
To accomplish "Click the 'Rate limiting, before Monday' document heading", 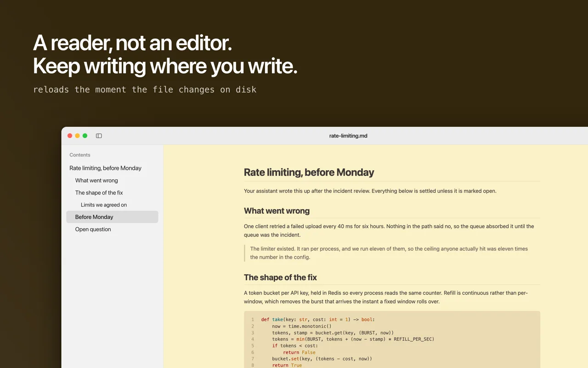I will click(309, 172).
